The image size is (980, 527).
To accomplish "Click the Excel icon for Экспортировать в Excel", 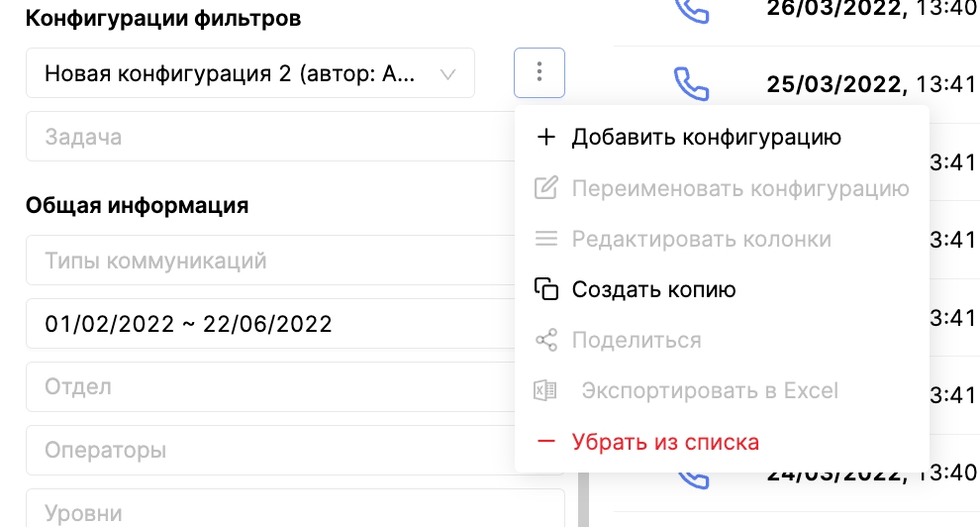I will 545,390.
